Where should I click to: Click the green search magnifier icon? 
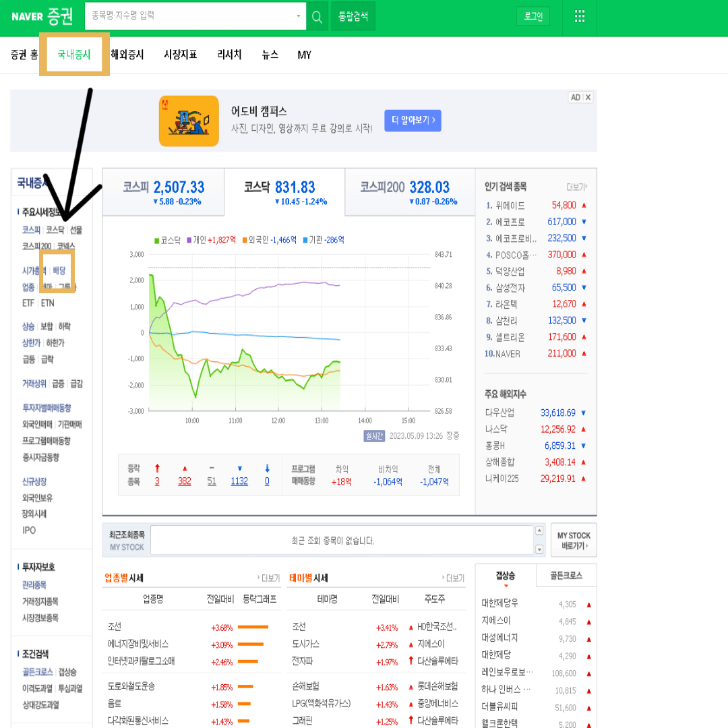(316, 16)
